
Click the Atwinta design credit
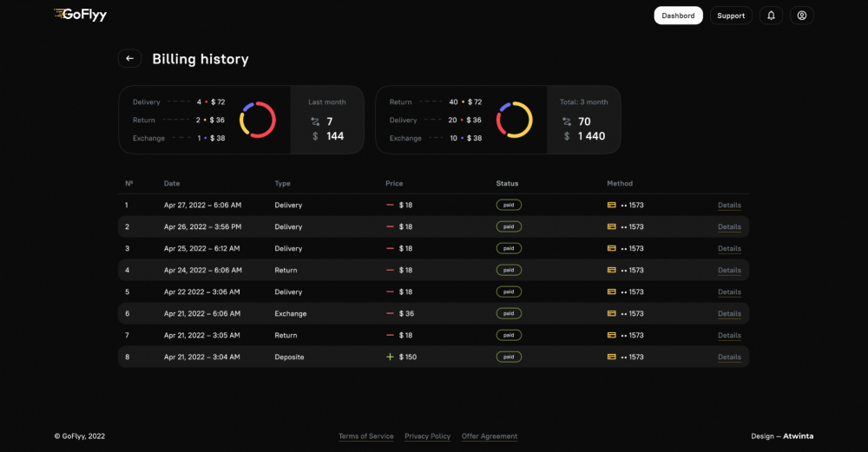[799, 436]
